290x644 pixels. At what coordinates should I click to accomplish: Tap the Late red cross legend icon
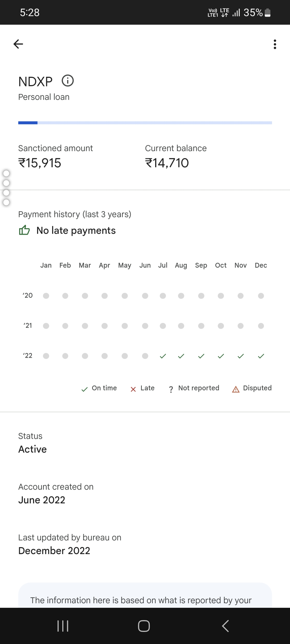click(x=133, y=389)
